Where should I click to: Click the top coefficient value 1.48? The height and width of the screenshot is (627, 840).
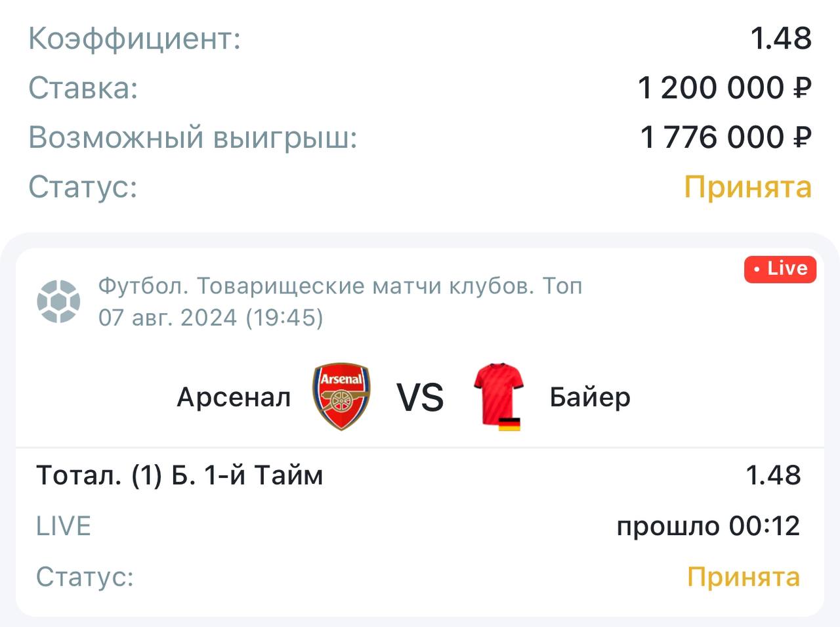point(781,38)
